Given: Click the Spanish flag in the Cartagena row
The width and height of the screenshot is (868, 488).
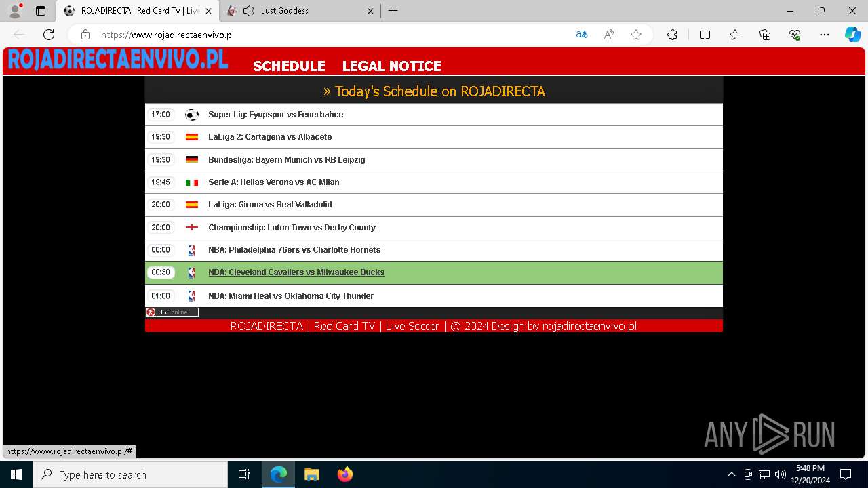Looking at the screenshot, I should (192, 137).
